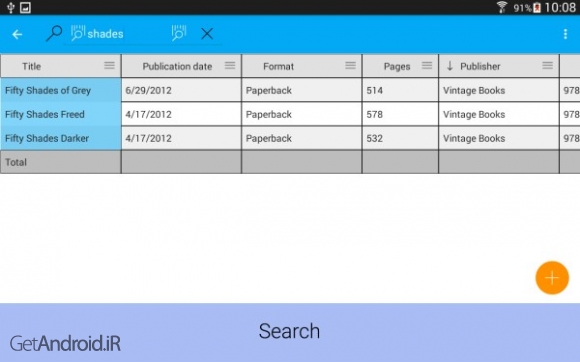Open the Pages column menu icon

tap(427, 65)
